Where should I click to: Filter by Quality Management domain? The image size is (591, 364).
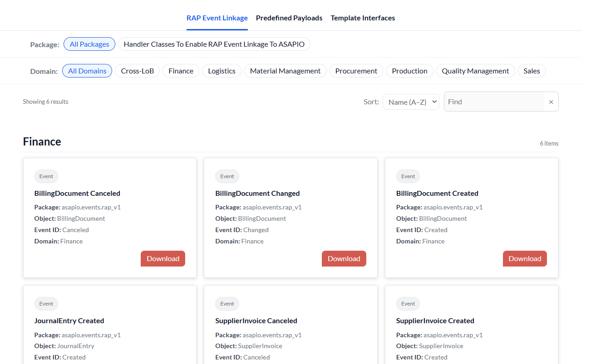coord(475,71)
